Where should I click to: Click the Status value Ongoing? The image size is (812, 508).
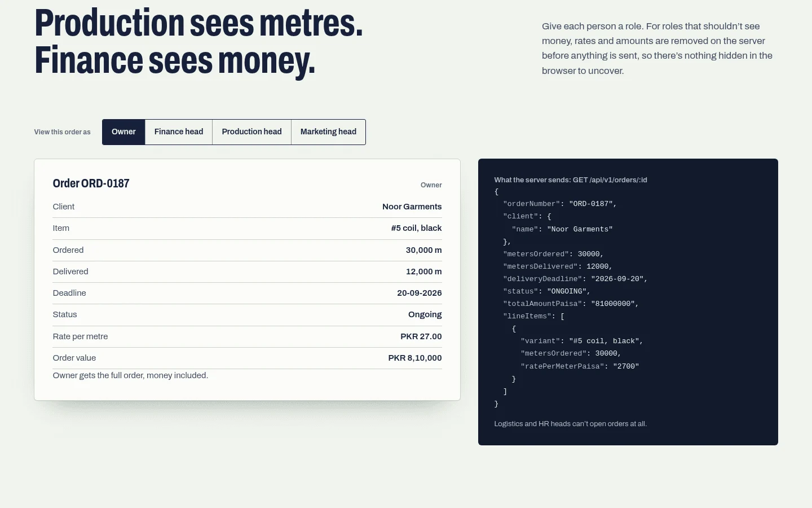point(425,314)
